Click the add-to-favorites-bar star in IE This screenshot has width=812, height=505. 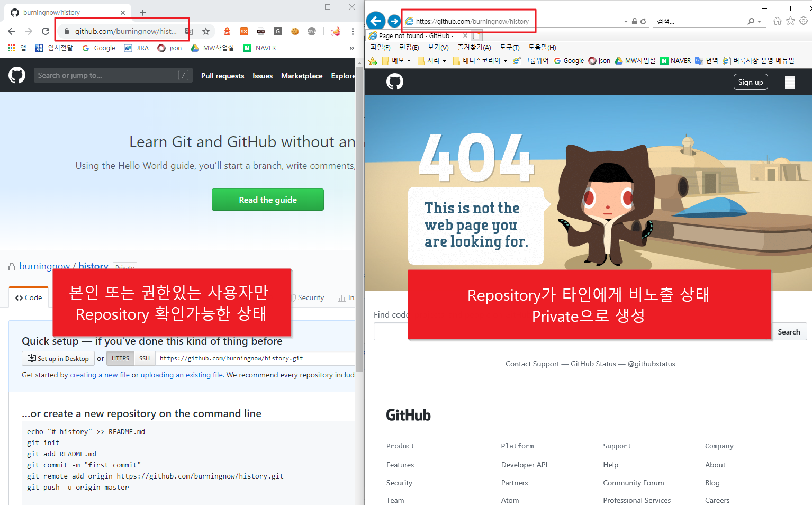tap(373, 61)
